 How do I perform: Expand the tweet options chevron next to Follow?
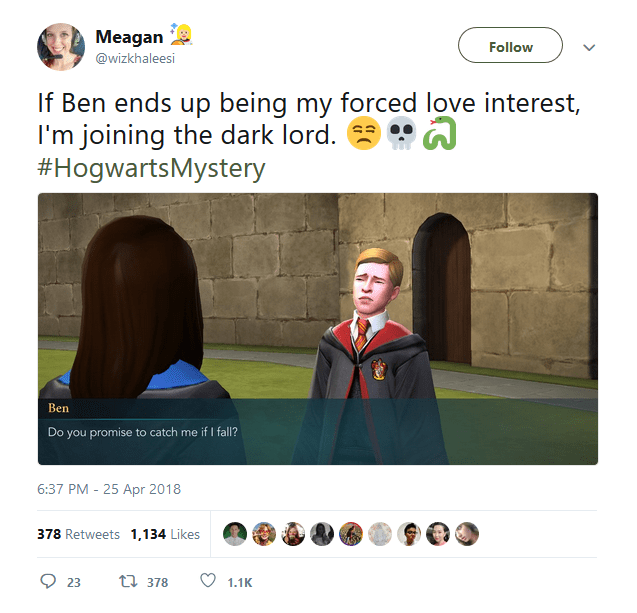(589, 48)
